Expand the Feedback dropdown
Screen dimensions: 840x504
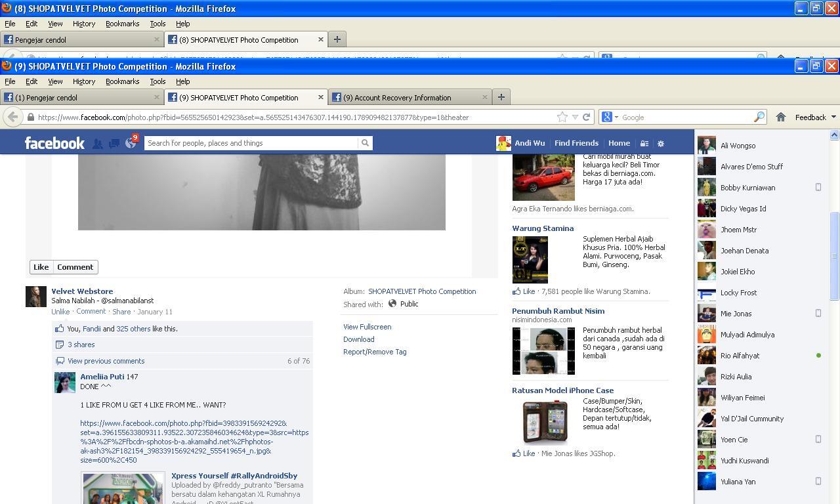click(x=815, y=117)
